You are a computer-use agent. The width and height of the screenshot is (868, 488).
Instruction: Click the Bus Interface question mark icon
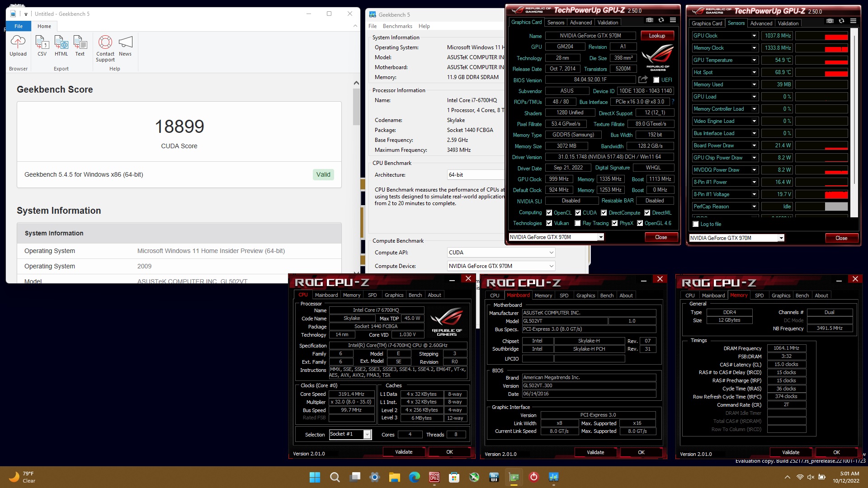(x=673, y=102)
